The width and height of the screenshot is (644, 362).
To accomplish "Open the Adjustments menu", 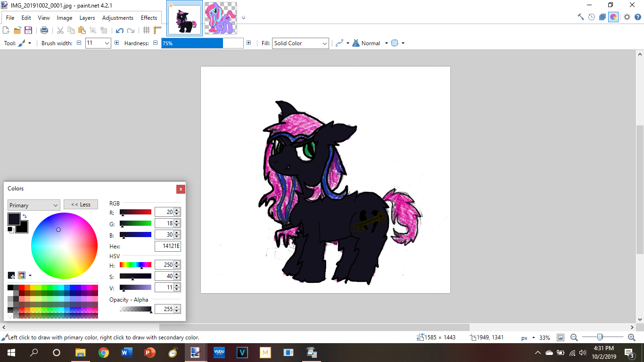I will pos(117,18).
